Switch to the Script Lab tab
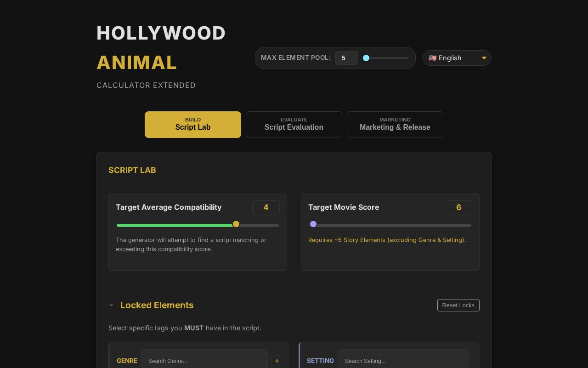Screen dimensions: 588x368 [193, 125]
